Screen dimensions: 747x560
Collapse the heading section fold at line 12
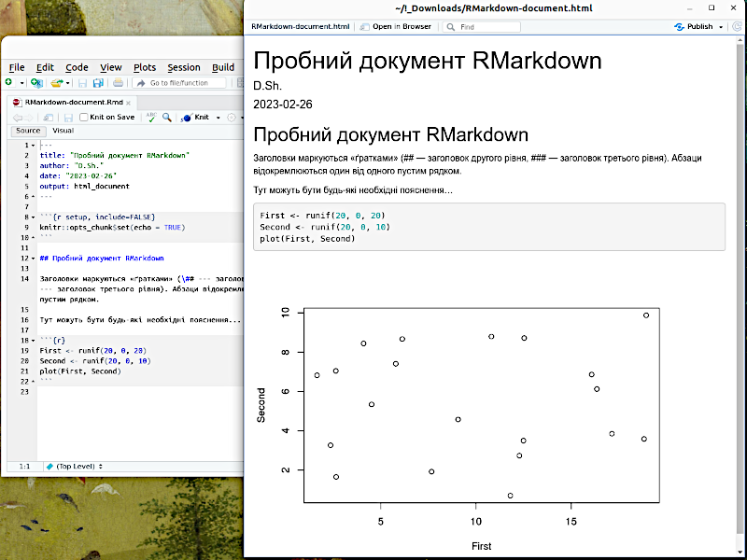(x=33, y=259)
